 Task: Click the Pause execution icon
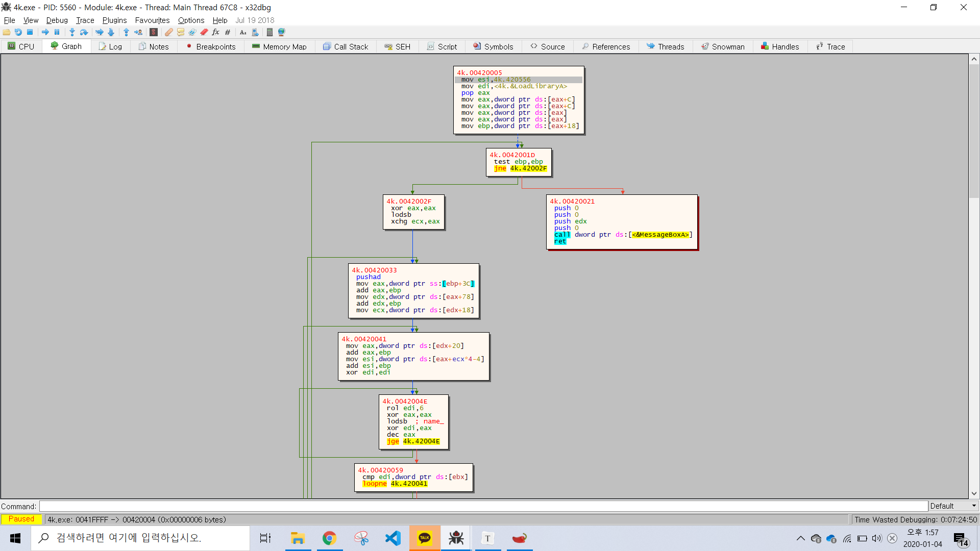[x=57, y=32]
